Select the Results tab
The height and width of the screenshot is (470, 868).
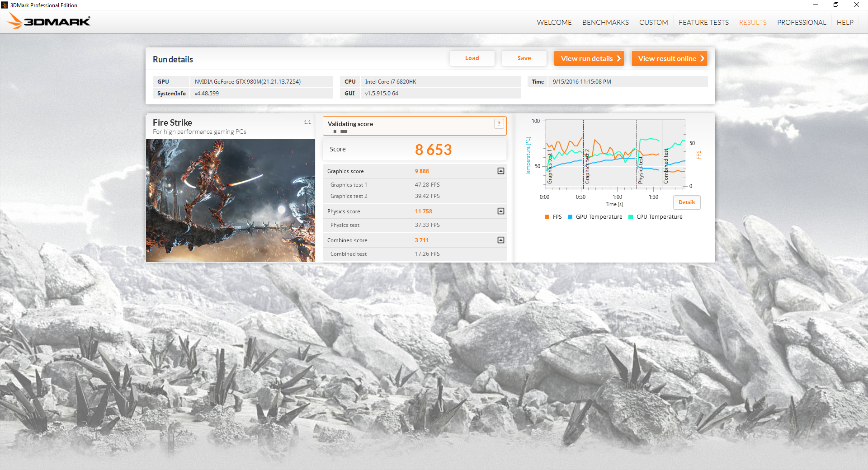coord(753,22)
